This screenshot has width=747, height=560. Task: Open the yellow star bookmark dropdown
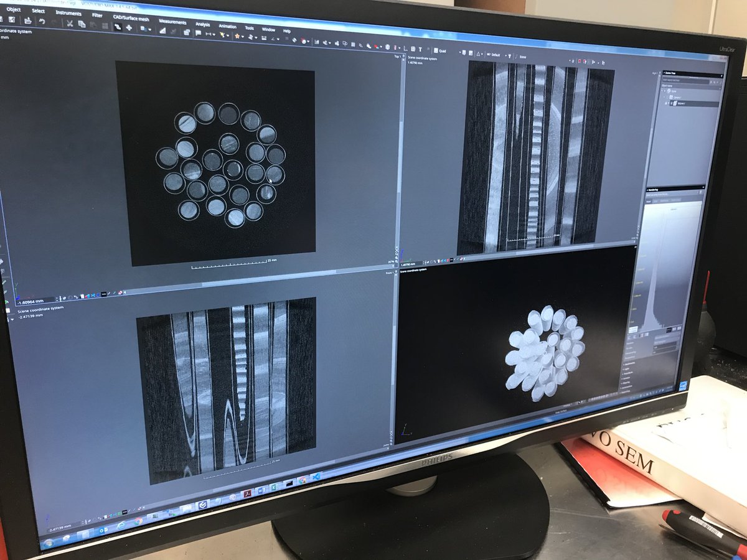[x=239, y=36]
